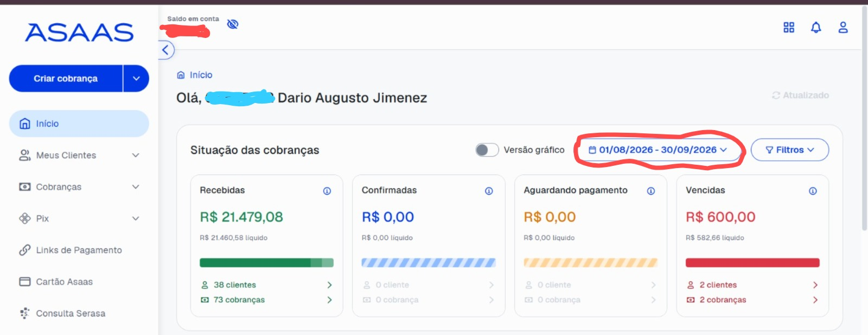The image size is (868, 335).
Task: Enable the Versão gráfico switch
Action: (x=487, y=150)
